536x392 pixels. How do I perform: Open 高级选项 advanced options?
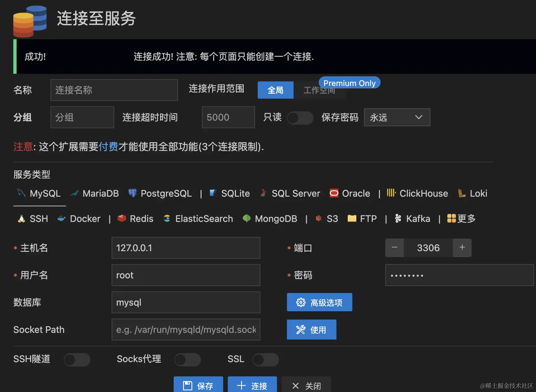pos(319,302)
